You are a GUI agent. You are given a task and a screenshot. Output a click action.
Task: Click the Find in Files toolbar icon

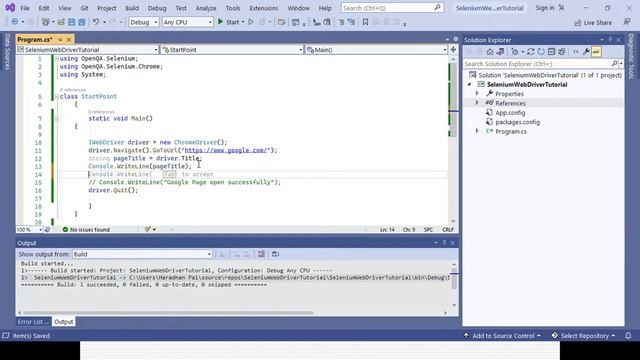click(x=281, y=22)
